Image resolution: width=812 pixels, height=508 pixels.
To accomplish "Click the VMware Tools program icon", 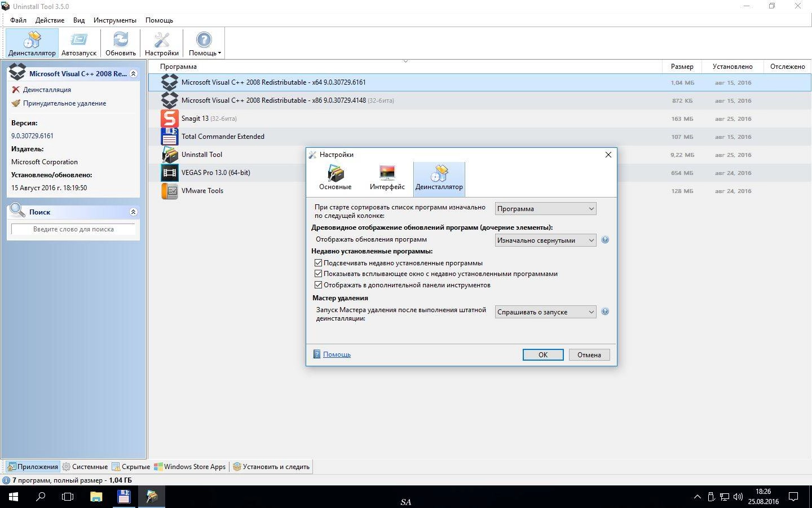I will 169,191.
